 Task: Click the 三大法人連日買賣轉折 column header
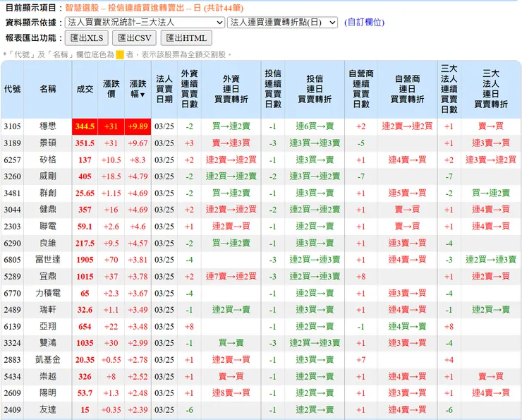(491, 89)
